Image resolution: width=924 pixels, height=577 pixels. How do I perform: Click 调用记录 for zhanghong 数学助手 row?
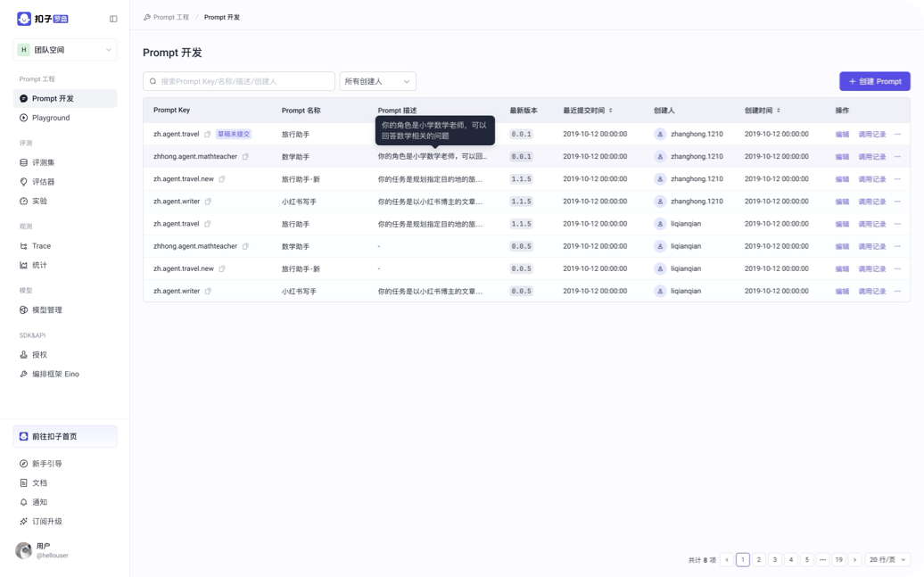point(872,157)
